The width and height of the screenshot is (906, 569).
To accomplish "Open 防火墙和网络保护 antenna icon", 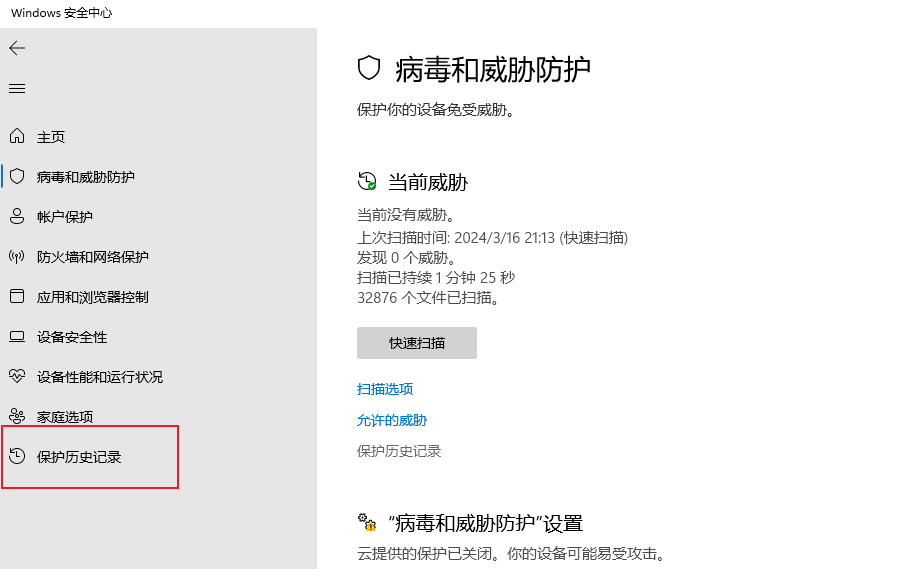I will [17, 256].
